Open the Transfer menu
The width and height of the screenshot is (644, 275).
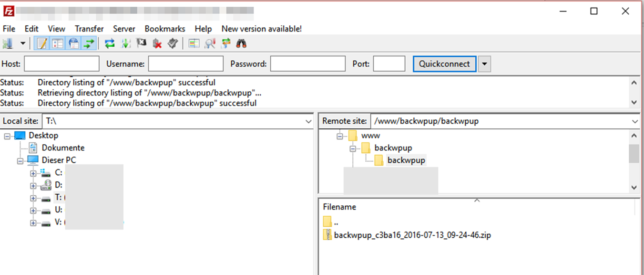[89, 29]
